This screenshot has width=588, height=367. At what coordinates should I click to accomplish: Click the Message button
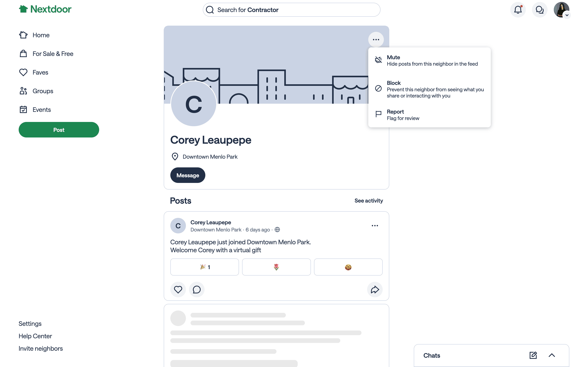point(188,175)
